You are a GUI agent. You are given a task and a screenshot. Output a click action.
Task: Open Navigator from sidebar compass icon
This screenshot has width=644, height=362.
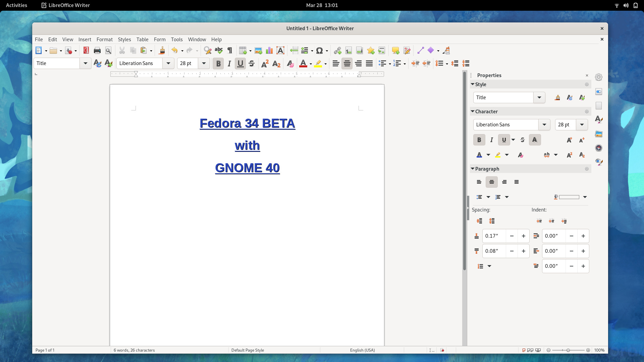(x=599, y=148)
